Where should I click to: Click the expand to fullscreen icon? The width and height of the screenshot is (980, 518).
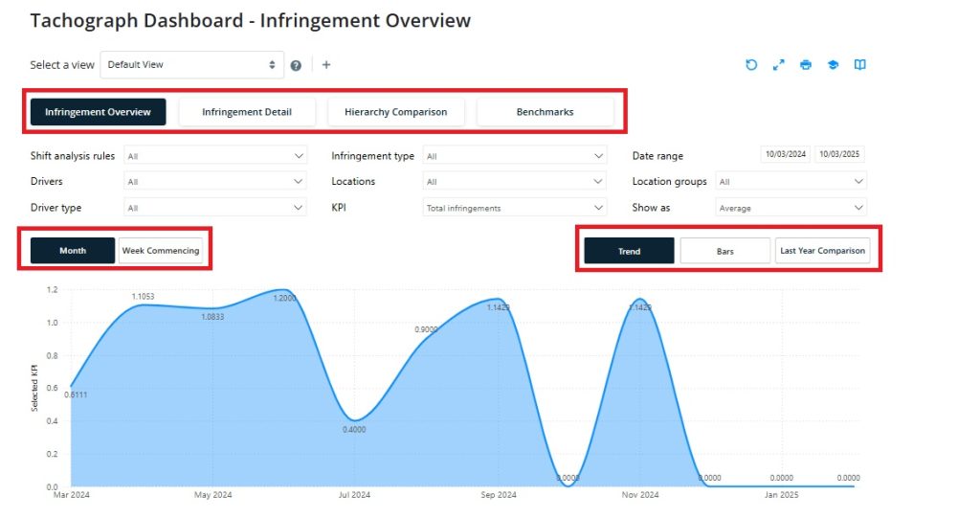pos(778,64)
